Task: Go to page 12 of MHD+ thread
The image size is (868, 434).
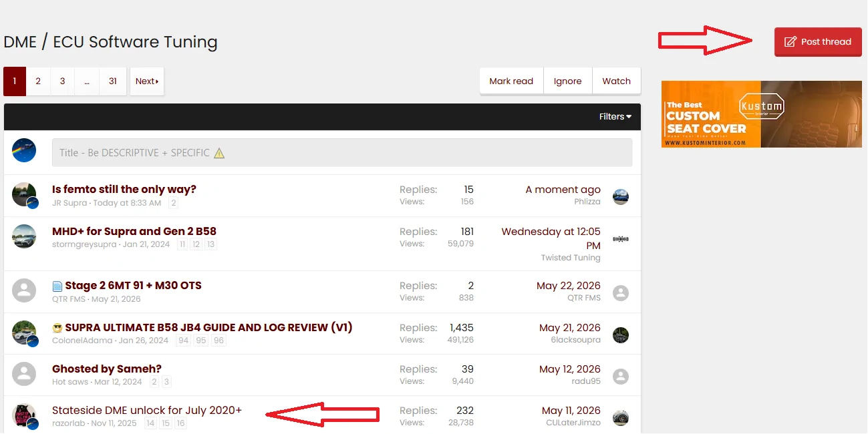Action: (x=196, y=245)
